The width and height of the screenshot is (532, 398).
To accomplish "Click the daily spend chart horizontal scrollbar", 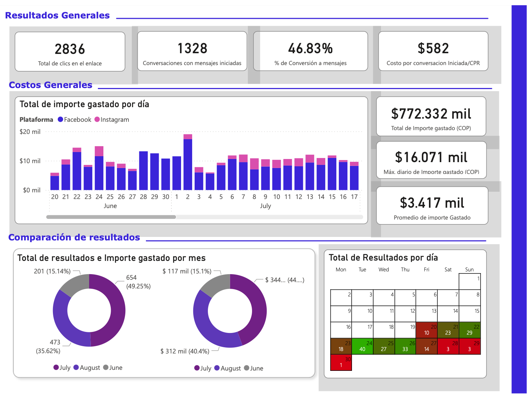I will click(111, 217).
